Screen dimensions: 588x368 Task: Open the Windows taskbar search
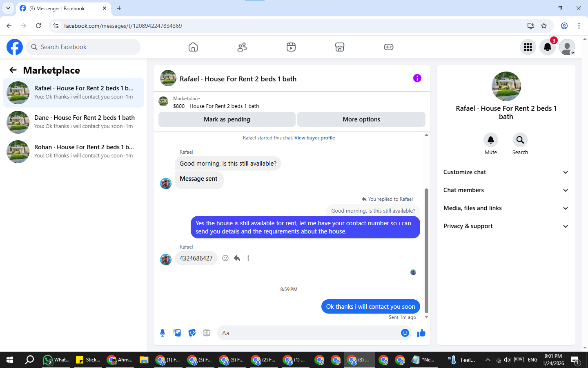point(29,360)
